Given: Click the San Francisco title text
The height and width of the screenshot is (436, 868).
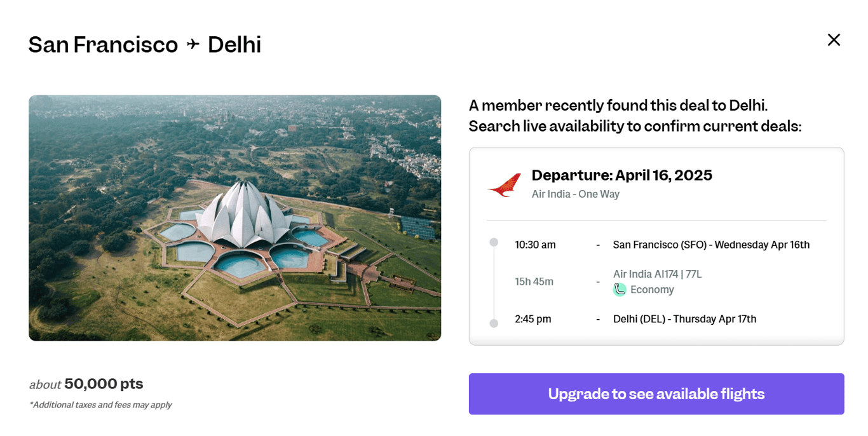Looking at the screenshot, I should (103, 44).
